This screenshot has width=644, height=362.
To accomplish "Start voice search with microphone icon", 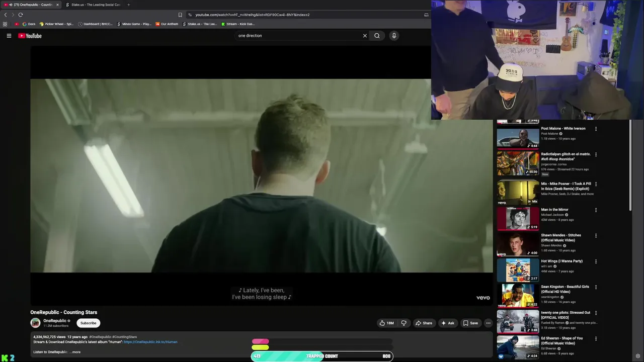I will tap(394, 36).
